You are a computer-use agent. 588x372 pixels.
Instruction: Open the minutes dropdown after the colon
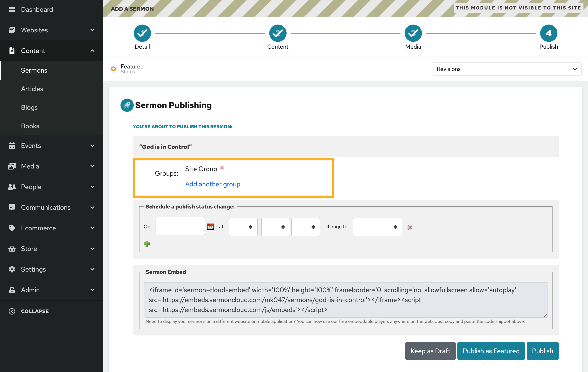point(275,227)
